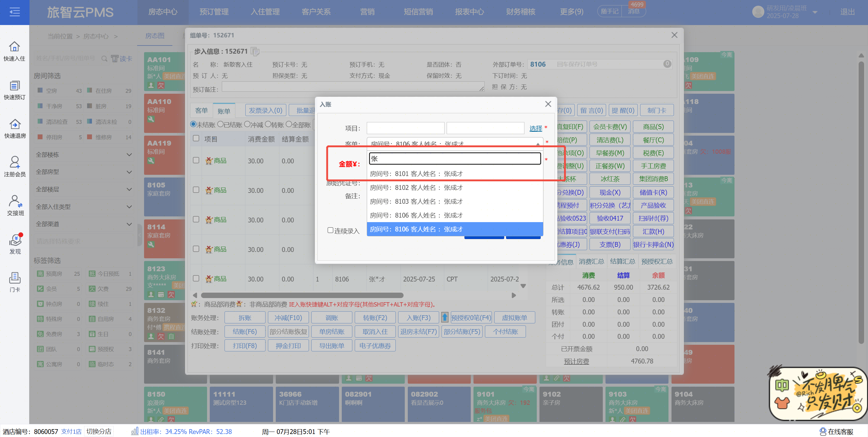This screenshot has width=868, height=437.
Task: Expand the 全部房型 dropdown
Action: [83, 172]
